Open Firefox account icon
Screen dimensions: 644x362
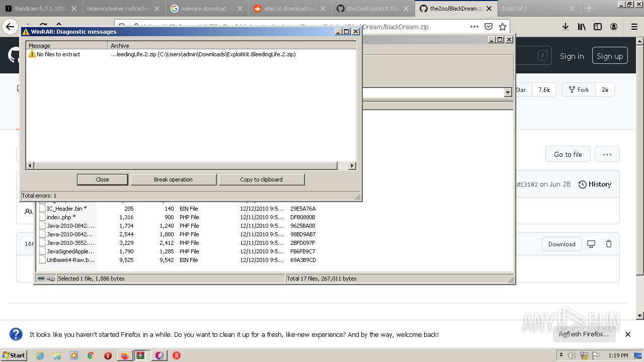[614, 27]
